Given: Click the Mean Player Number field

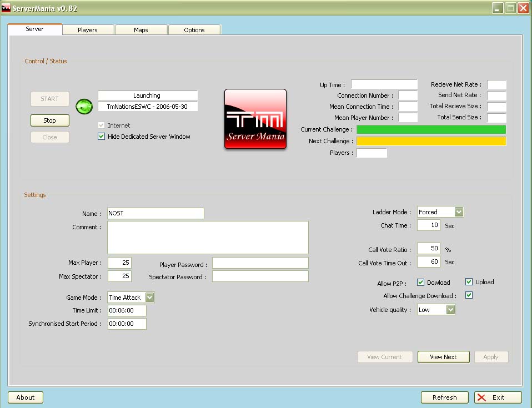Looking at the screenshot, I should (408, 117).
